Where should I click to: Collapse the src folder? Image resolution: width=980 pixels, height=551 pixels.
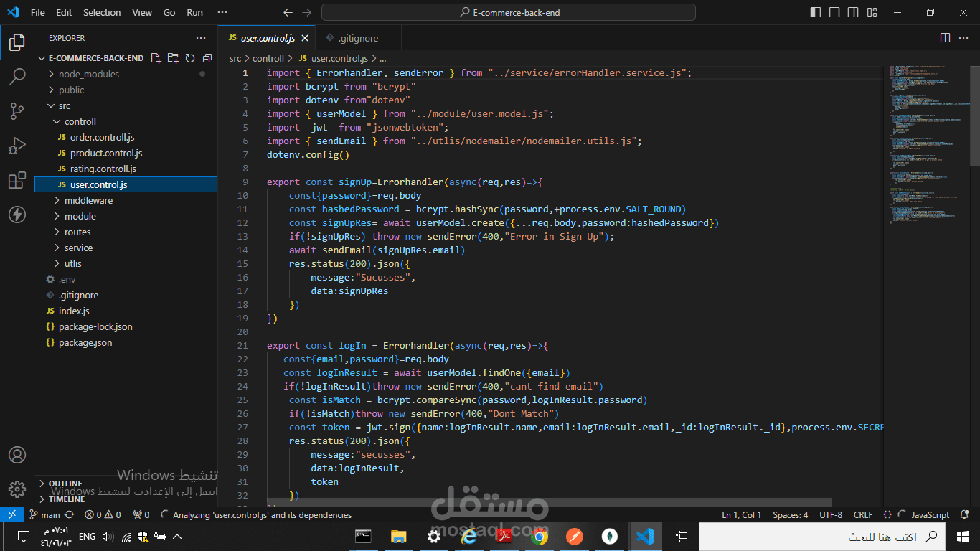[x=126, y=105]
